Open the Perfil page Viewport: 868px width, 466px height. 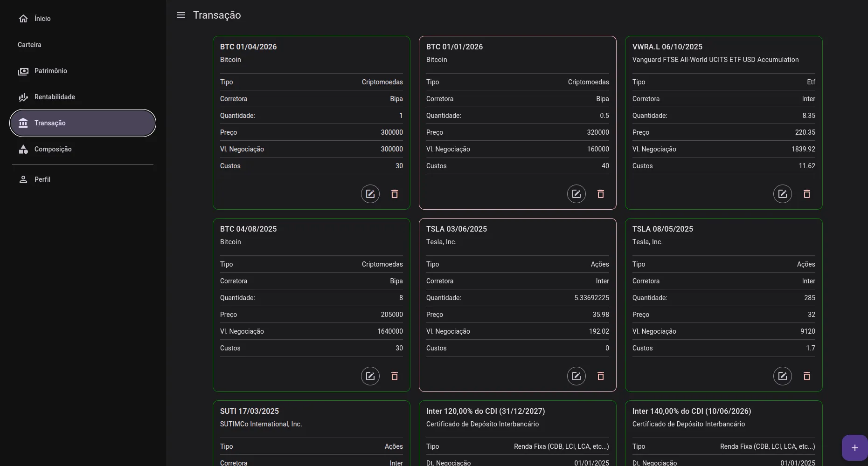42,179
